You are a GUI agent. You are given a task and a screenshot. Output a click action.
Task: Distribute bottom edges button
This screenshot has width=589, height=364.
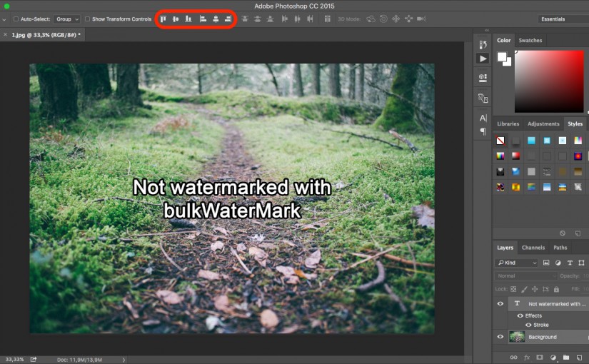(x=270, y=19)
